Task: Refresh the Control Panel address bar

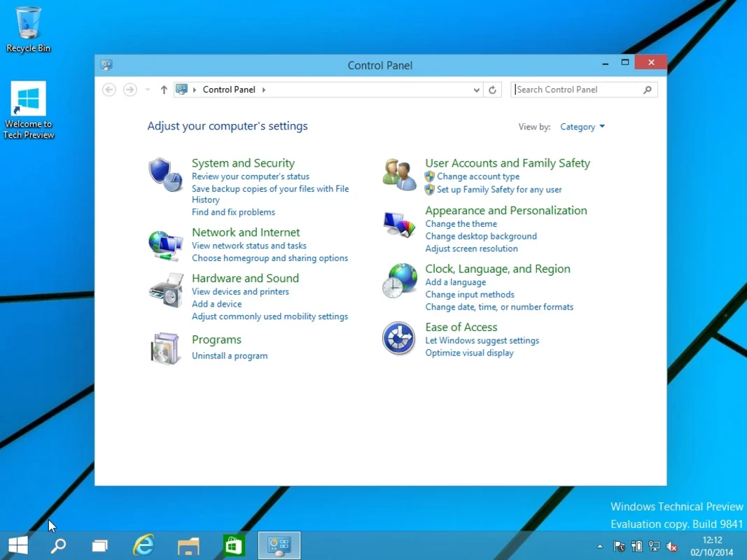Action: click(492, 90)
